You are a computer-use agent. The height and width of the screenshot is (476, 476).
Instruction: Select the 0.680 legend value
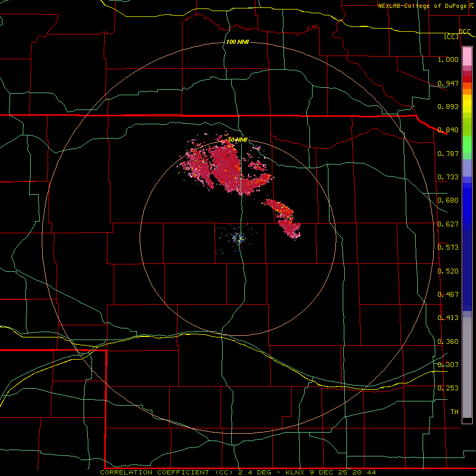pos(448,200)
